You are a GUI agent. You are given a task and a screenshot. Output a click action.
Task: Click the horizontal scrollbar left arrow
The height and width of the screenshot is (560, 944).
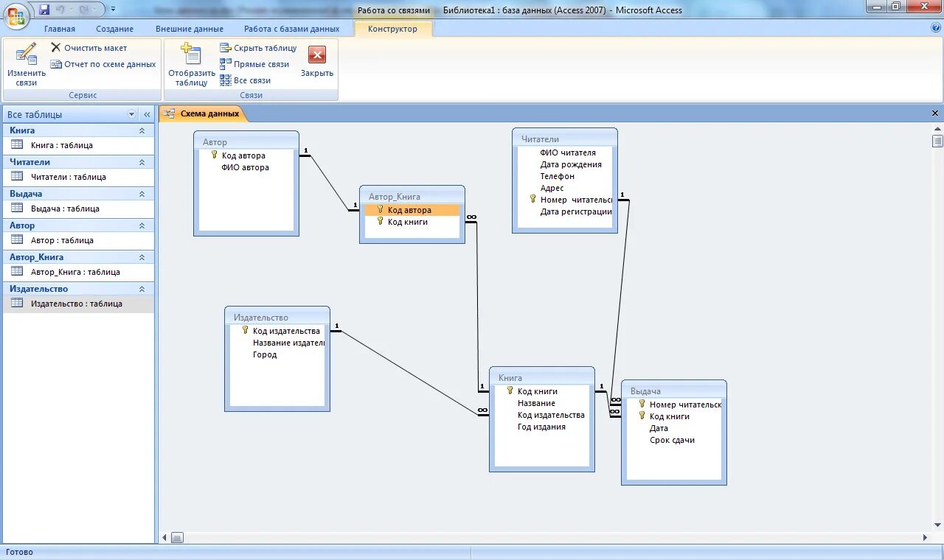pos(164,538)
